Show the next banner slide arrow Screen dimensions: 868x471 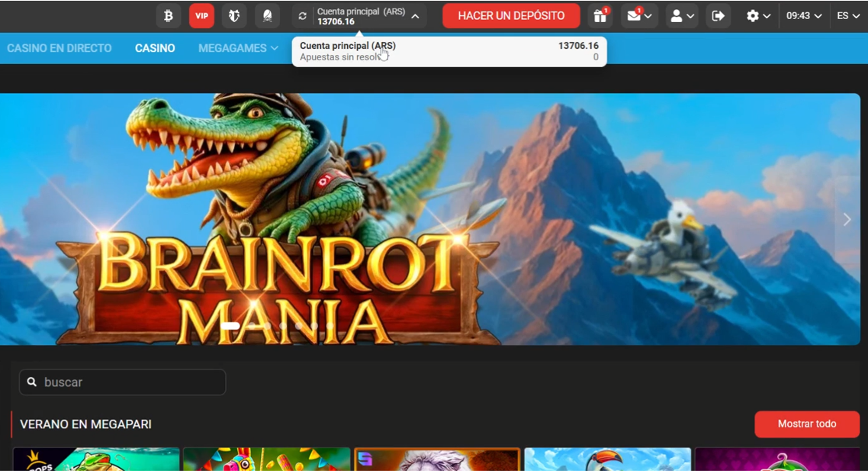[x=847, y=219]
